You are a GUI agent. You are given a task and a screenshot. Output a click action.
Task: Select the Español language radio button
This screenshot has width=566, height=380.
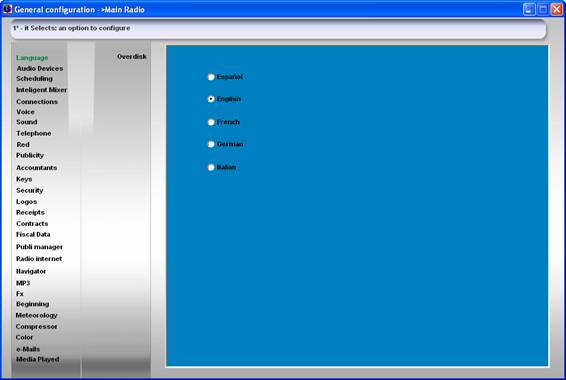(x=211, y=77)
